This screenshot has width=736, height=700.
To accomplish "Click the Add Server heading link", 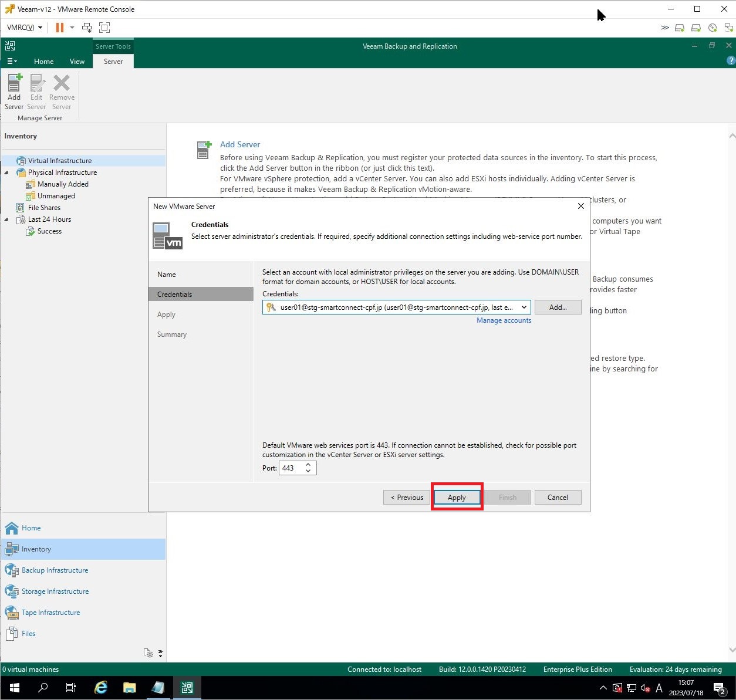I will [x=239, y=144].
